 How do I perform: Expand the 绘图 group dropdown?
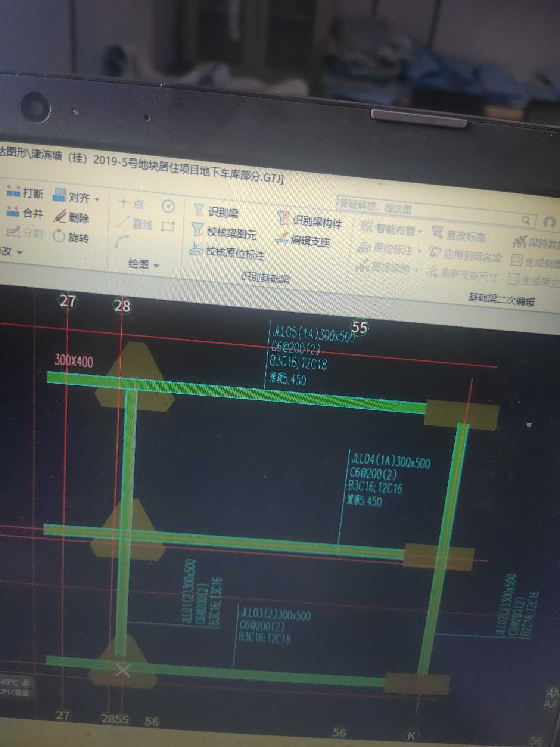pos(156,266)
